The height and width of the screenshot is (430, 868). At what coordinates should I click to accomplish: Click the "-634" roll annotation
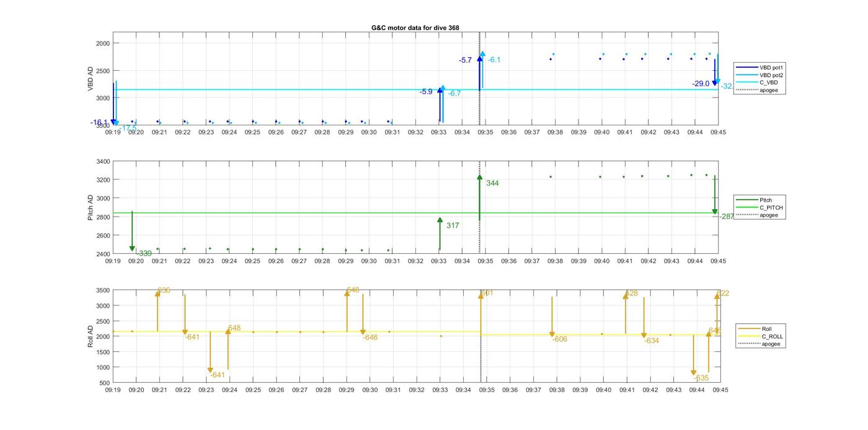tap(652, 341)
